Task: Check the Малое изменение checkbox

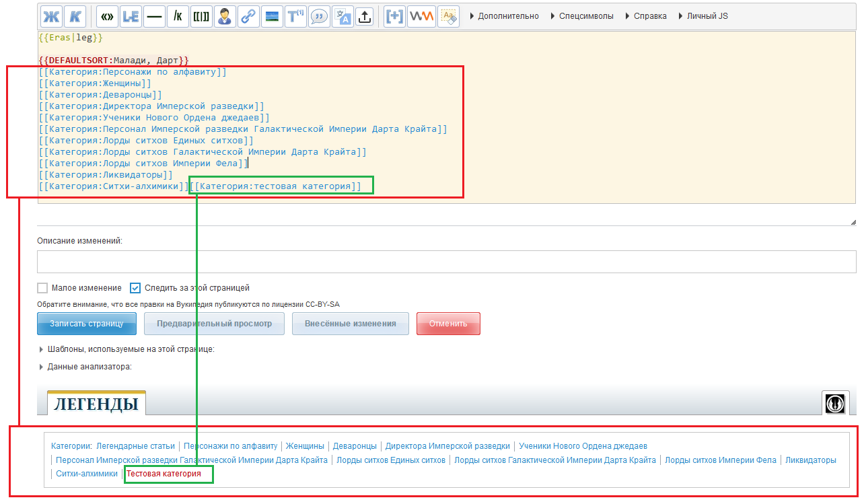Action: coord(44,288)
